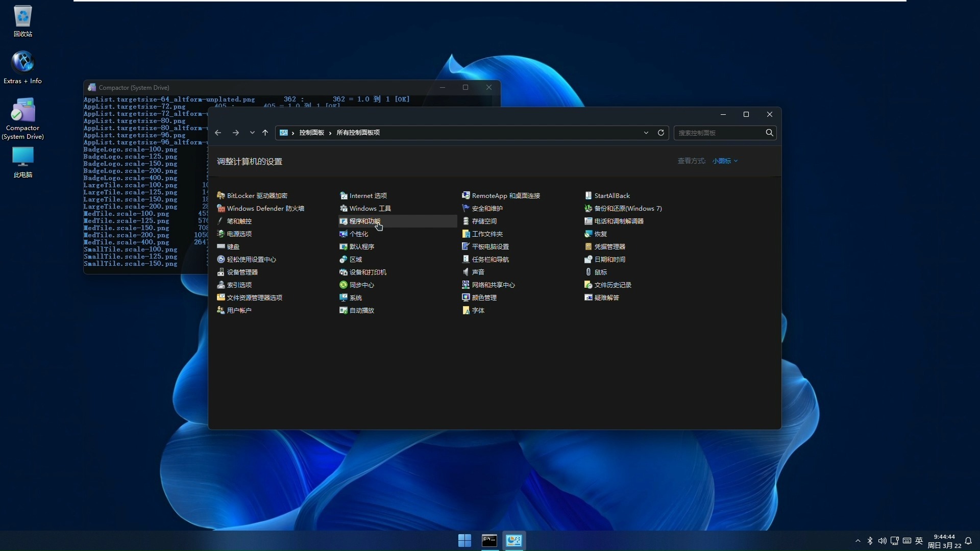Viewport: 980px width, 551px height.
Task: Click 网络和共享中心 link
Action: [494, 285]
